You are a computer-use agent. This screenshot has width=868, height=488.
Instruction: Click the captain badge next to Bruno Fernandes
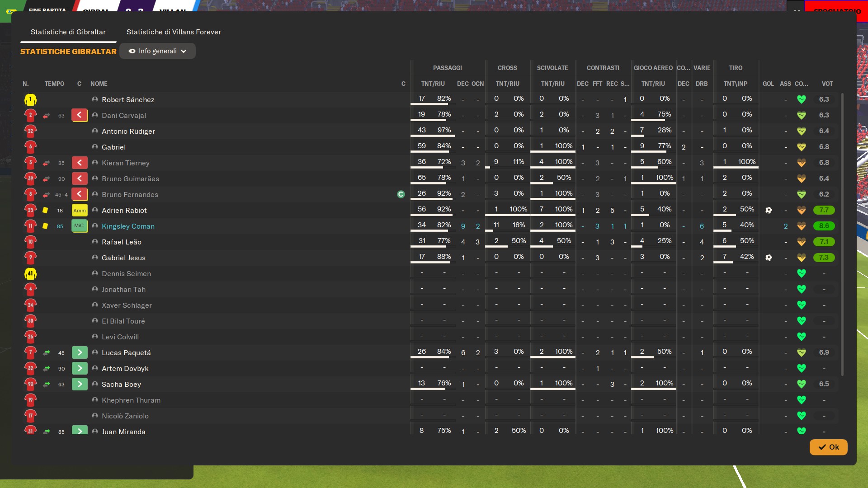[x=401, y=194]
